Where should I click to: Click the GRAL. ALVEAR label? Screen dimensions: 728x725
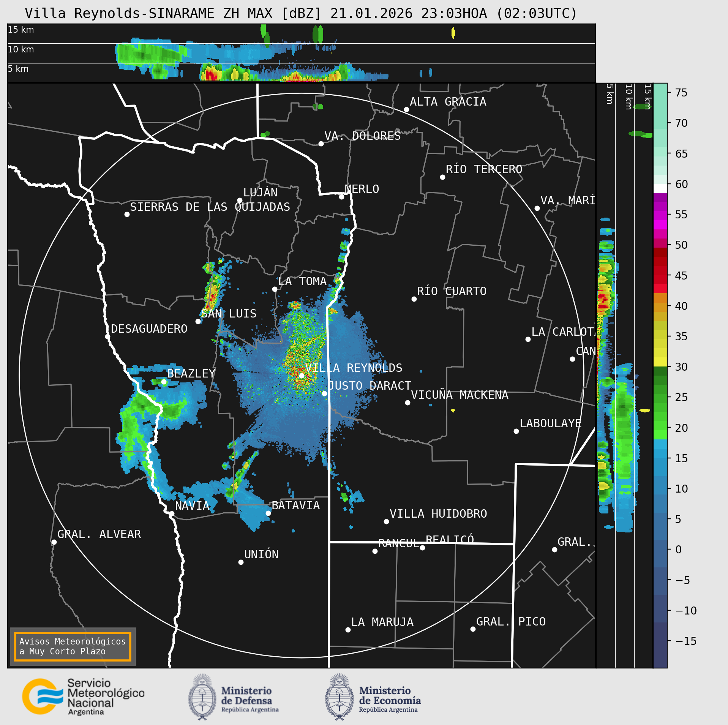(x=99, y=534)
